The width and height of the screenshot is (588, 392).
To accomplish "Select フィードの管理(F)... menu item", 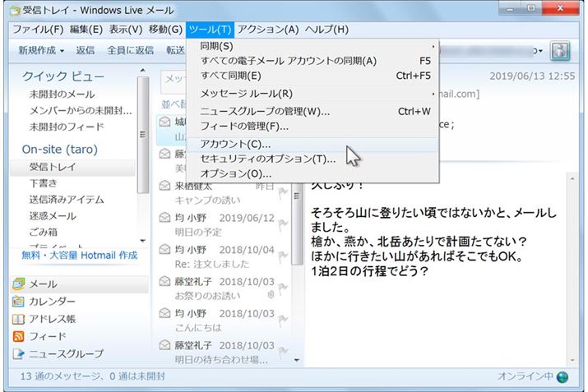I will point(312,127).
